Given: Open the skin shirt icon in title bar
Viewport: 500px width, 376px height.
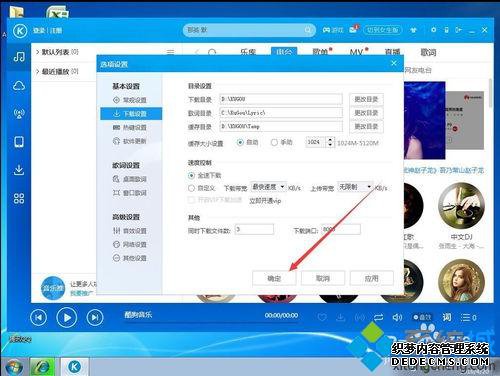Looking at the screenshot, I should [414, 30].
